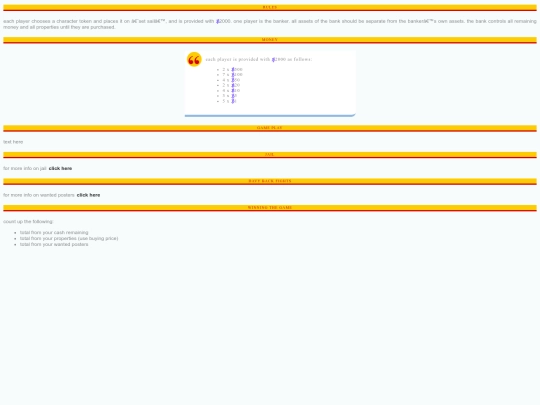Click the GAME PLAY section heading

(x=270, y=128)
